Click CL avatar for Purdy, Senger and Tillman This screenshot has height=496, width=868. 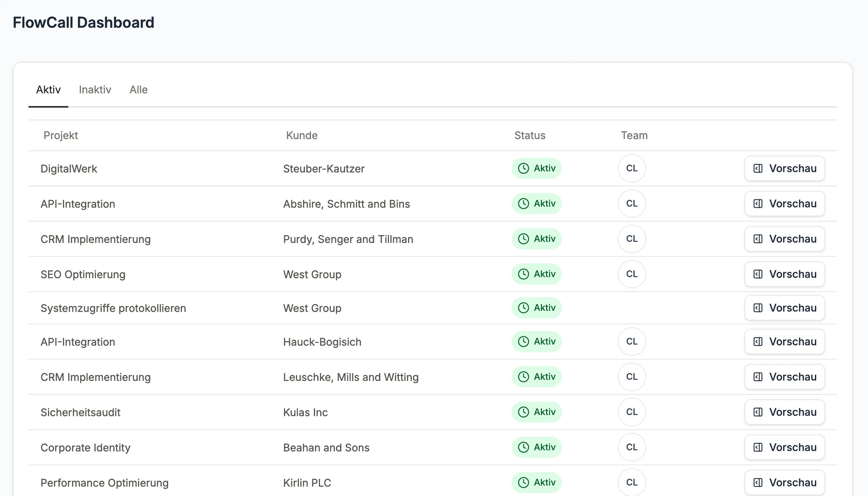pyautogui.click(x=631, y=239)
